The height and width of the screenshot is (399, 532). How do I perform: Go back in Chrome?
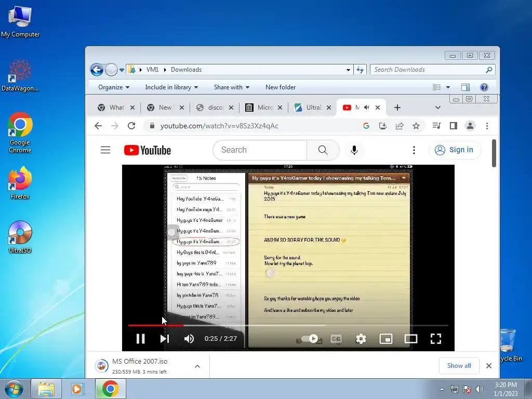[x=98, y=126]
